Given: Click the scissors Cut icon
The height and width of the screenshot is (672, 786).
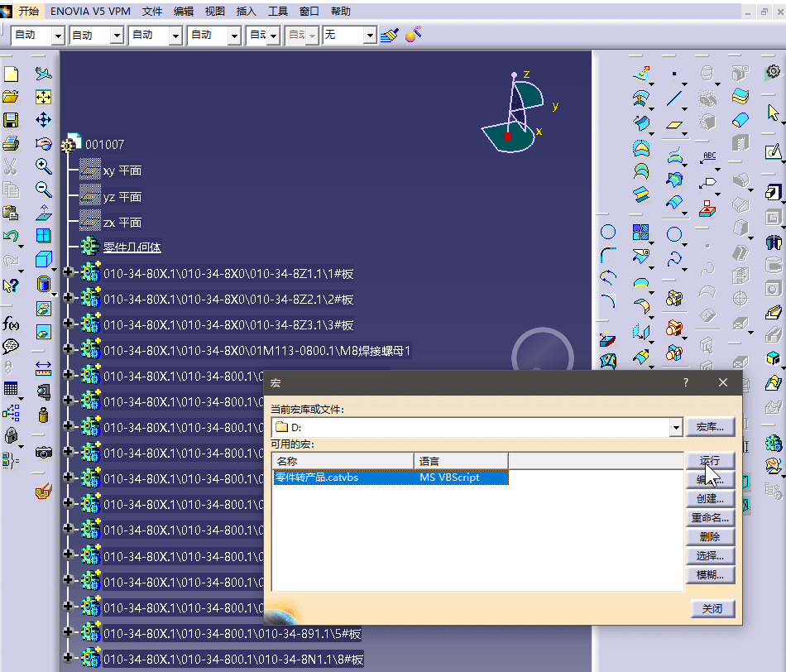Looking at the screenshot, I should 11,166.
